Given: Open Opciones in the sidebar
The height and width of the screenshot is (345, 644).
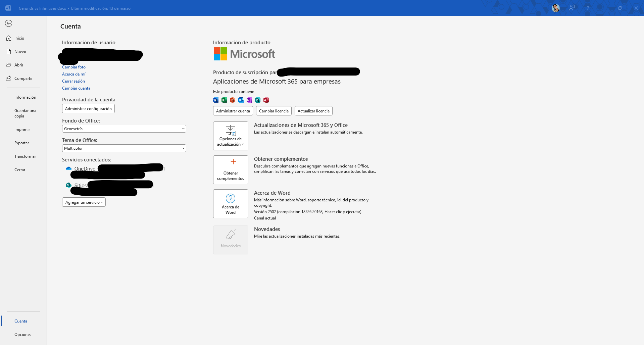Looking at the screenshot, I should [23, 335].
